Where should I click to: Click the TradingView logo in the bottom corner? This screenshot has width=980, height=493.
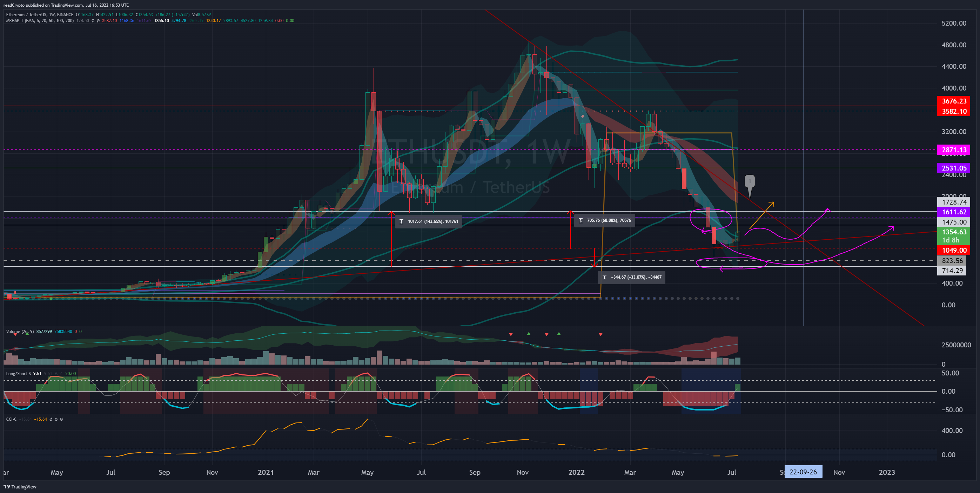coord(20,487)
